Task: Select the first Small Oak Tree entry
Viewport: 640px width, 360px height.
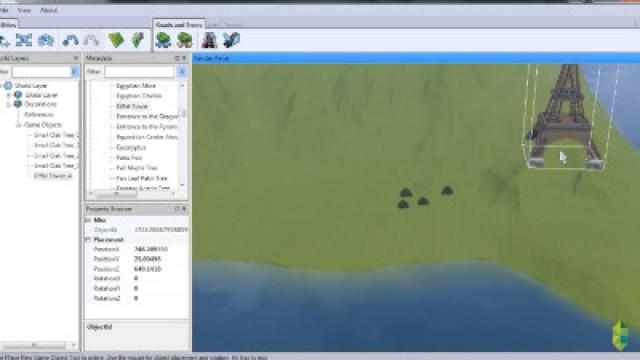Action: tap(56, 135)
